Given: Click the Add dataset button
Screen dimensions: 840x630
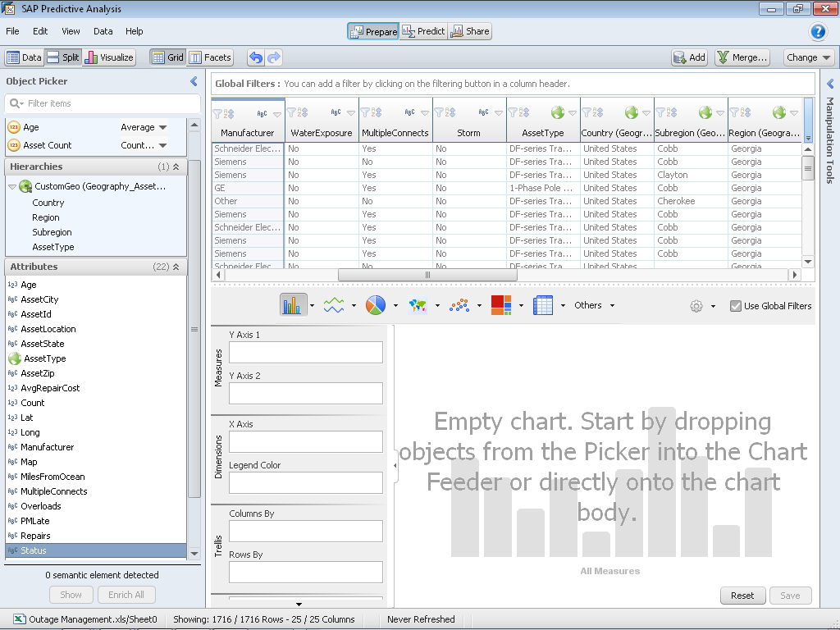Looking at the screenshot, I should pos(689,57).
